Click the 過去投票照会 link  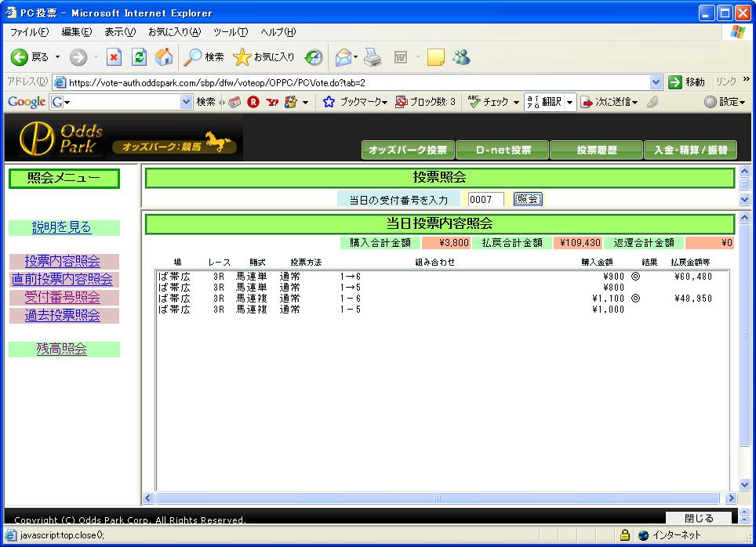pos(63,315)
